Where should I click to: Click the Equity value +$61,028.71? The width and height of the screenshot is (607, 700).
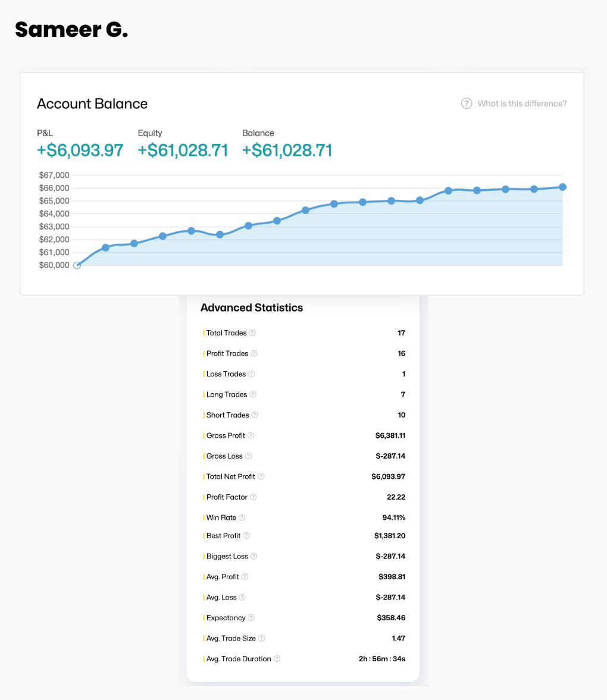pos(183,150)
